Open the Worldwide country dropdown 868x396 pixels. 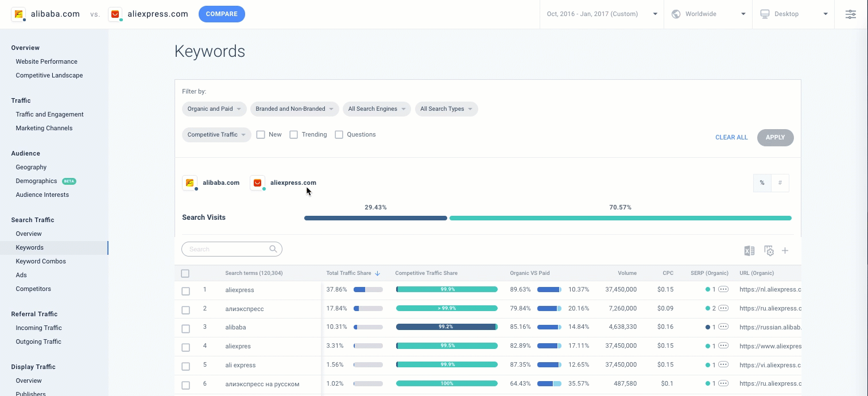pyautogui.click(x=708, y=14)
